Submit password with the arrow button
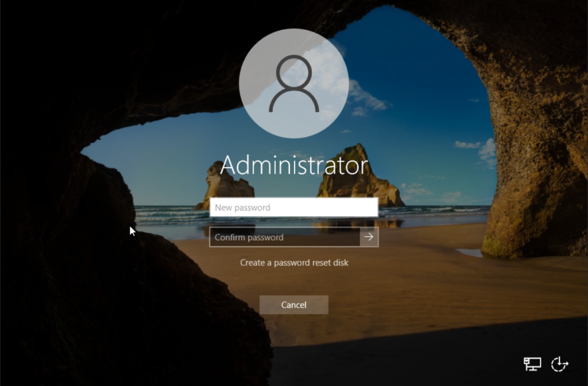 point(369,237)
